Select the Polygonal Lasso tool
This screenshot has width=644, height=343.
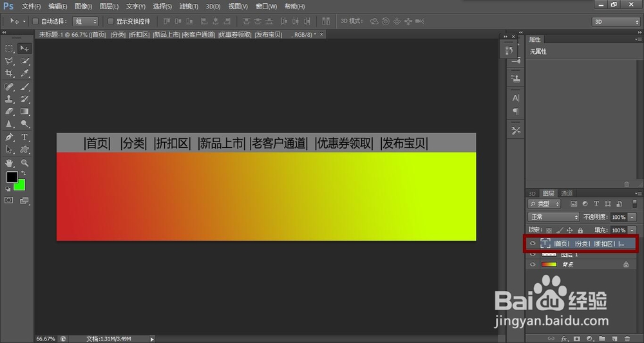pyautogui.click(x=9, y=61)
